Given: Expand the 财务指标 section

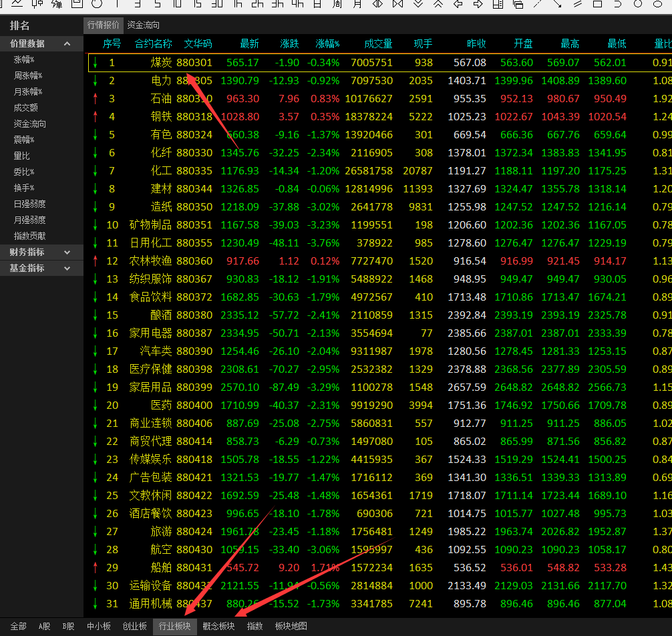Looking at the screenshot, I should point(67,252).
